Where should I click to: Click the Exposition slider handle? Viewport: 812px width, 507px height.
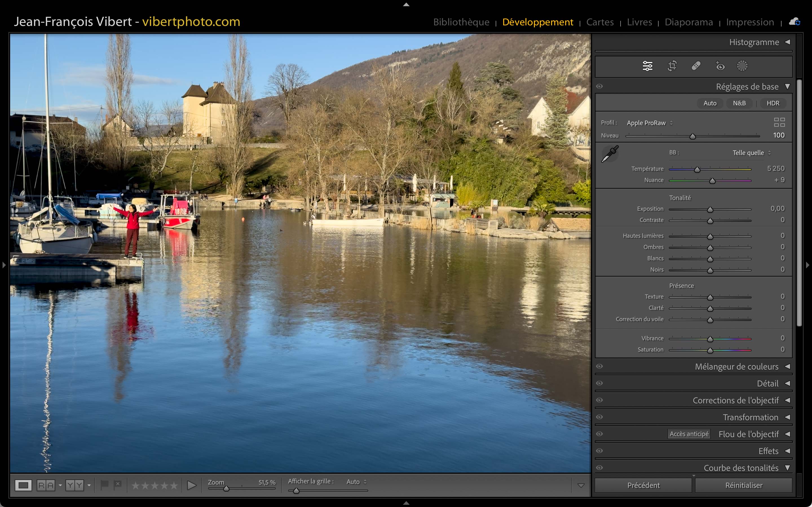coord(710,210)
